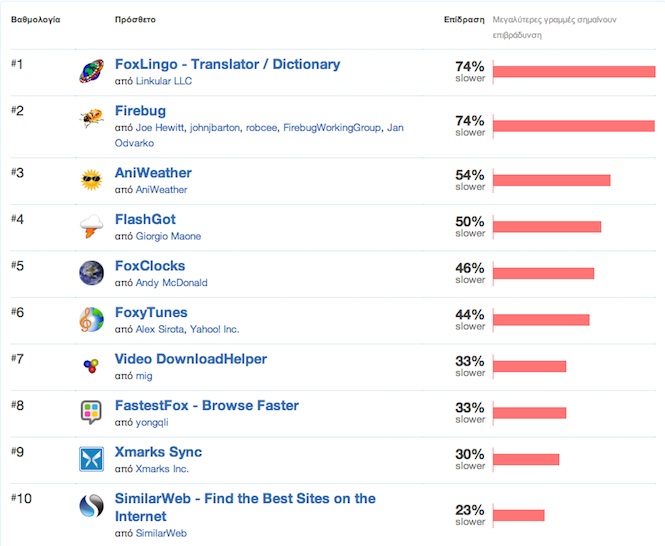665x546 pixels.
Task: Click the FoxClocks globe icon
Action: click(x=92, y=273)
